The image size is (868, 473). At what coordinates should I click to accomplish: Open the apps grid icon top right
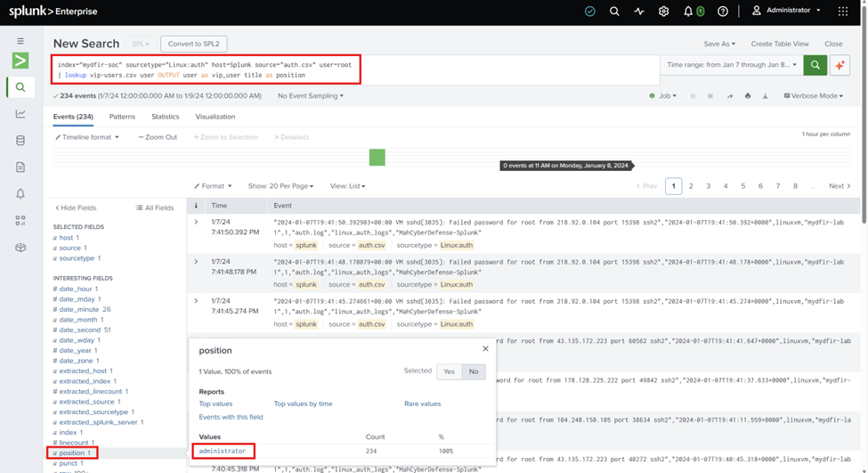point(842,11)
